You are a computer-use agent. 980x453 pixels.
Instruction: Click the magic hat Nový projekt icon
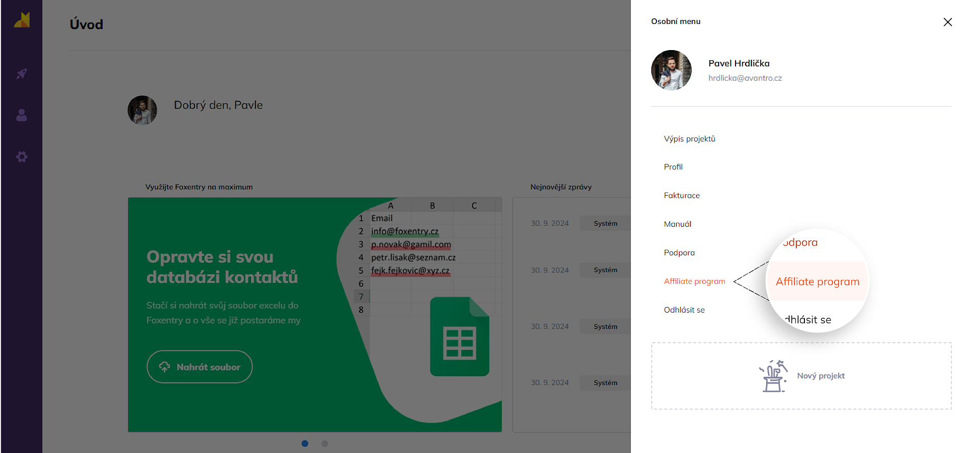pos(773,376)
